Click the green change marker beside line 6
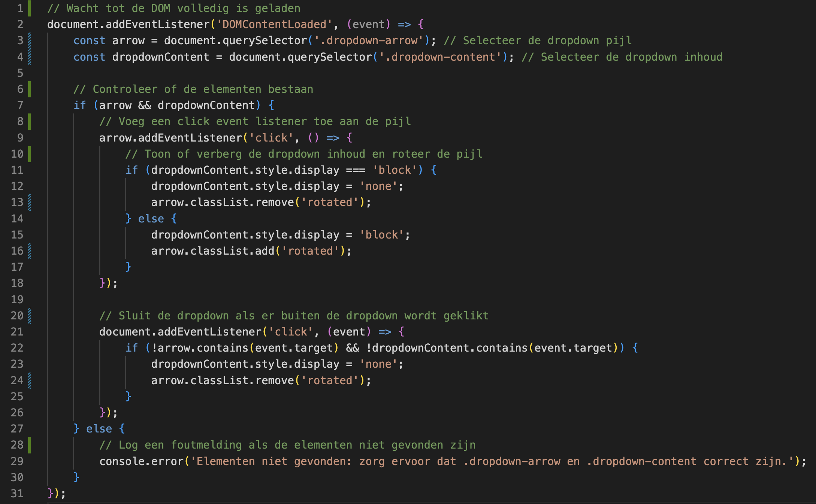 (30, 89)
